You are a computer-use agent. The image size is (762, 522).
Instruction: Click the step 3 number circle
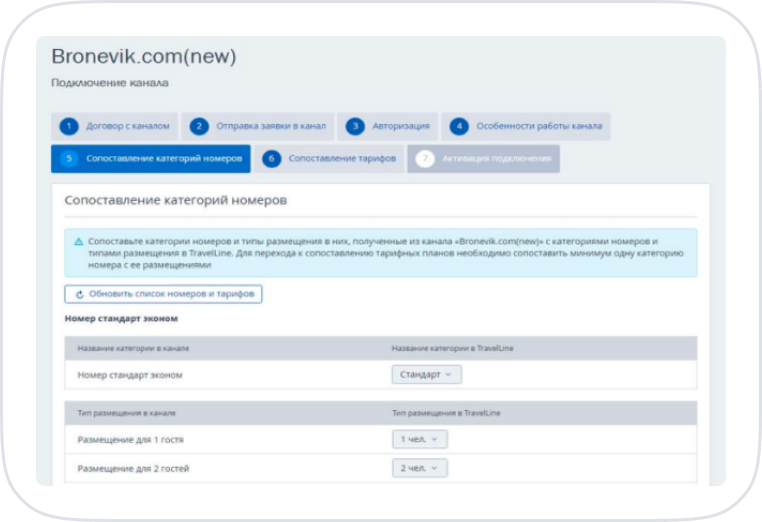pos(355,126)
